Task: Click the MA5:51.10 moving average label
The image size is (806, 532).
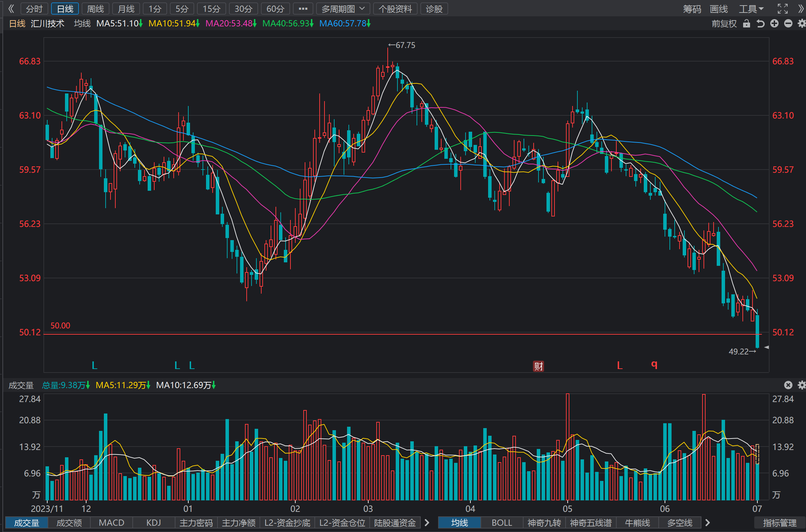Action: pyautogui.click(x=120, y=24)
